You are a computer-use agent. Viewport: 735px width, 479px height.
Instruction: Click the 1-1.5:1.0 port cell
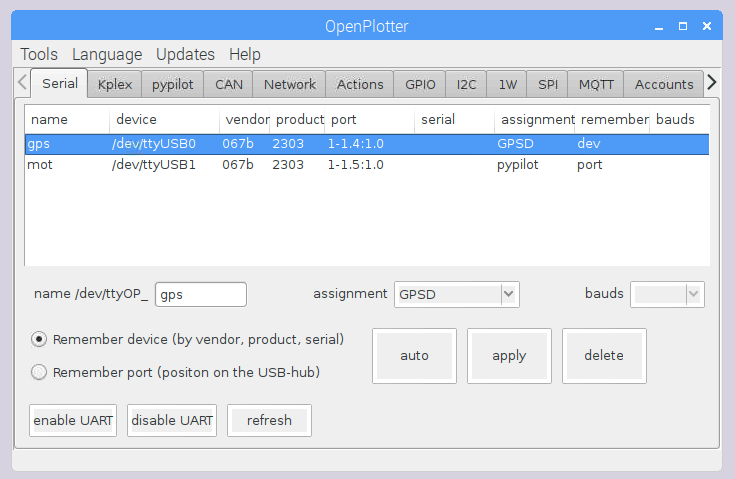click(x=356, y=165)
